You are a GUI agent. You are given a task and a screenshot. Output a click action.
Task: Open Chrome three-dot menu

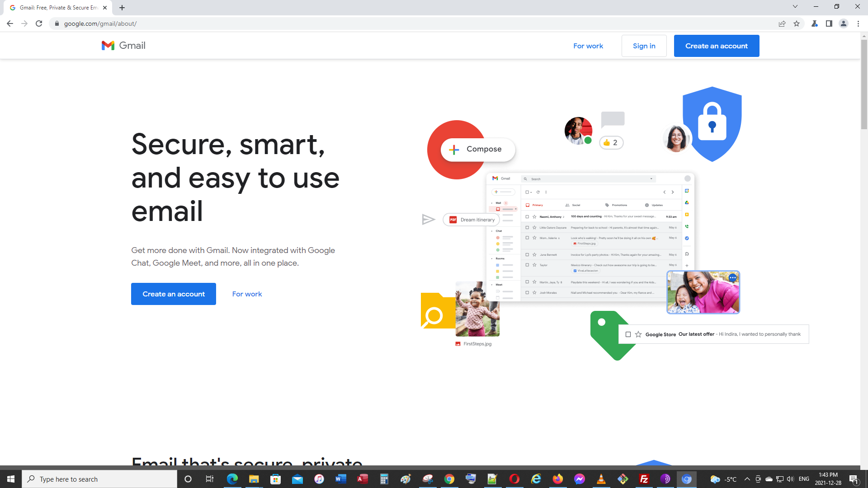(x=858, y=23)
